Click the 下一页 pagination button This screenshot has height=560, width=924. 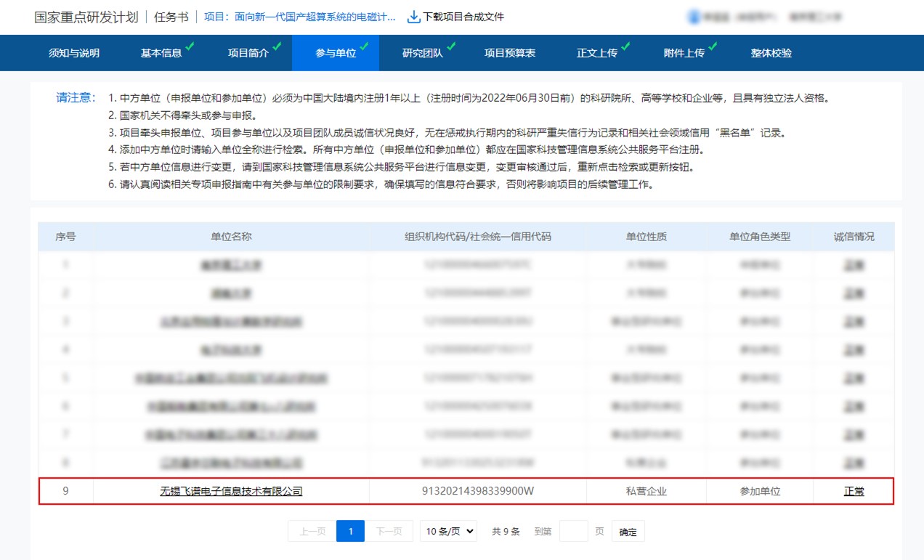(389, 532)
